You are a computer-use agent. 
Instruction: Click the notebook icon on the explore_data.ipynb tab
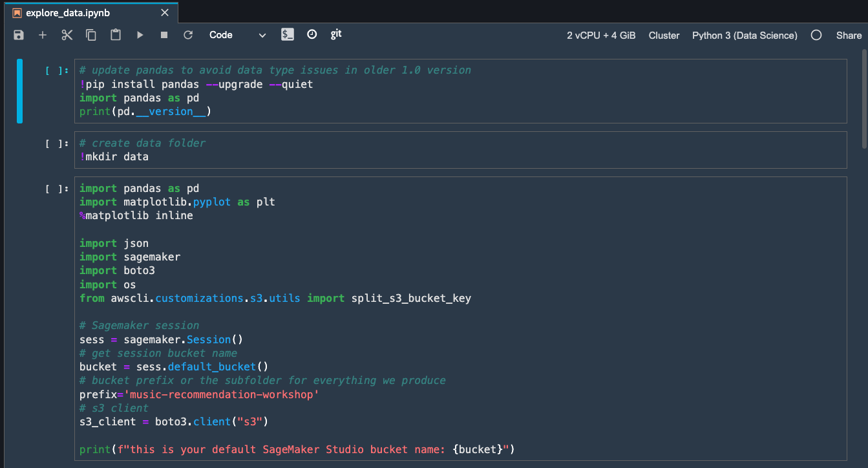(17, 13)
